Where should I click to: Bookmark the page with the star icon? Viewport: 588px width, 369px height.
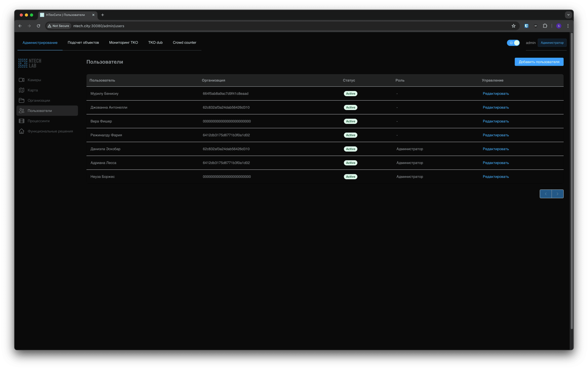(x=513, y=26)
